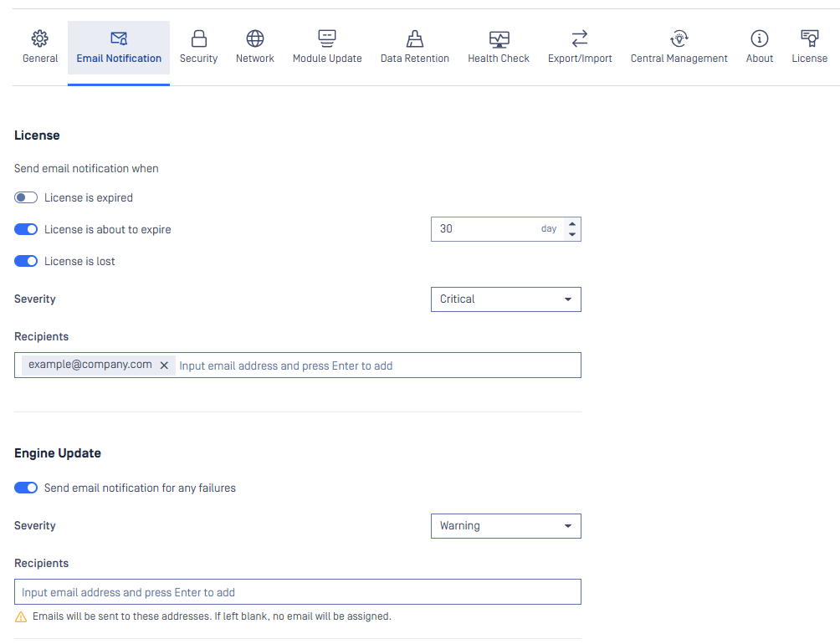The image size is (840, 644).
Task: Disable the License is about to expire toggle
Action: tap(26, 229)
